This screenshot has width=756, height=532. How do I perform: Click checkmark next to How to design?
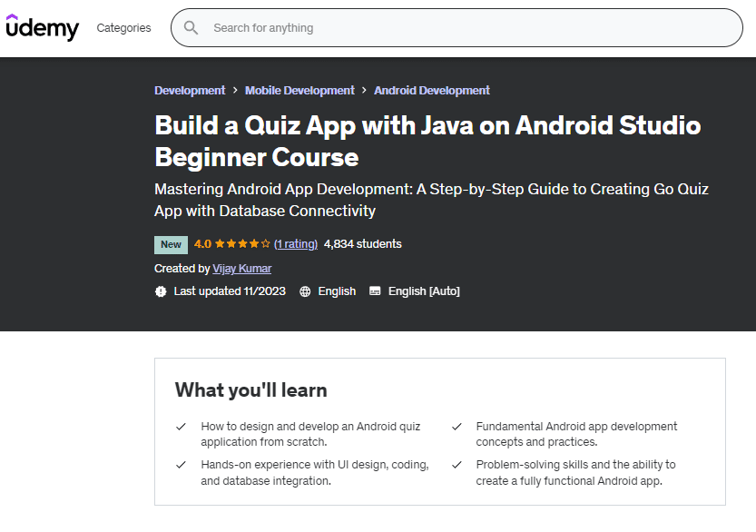pyautogui.click(x=181, y=427)
